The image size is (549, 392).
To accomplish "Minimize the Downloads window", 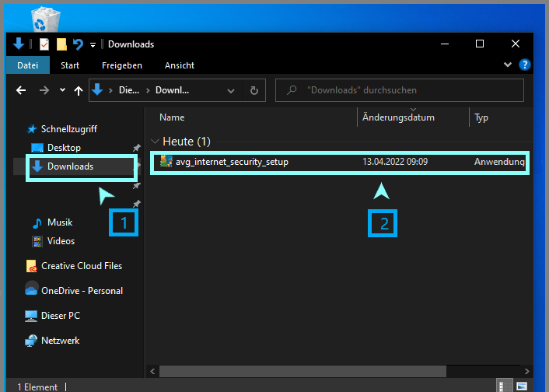I will [x=445, y=44].
